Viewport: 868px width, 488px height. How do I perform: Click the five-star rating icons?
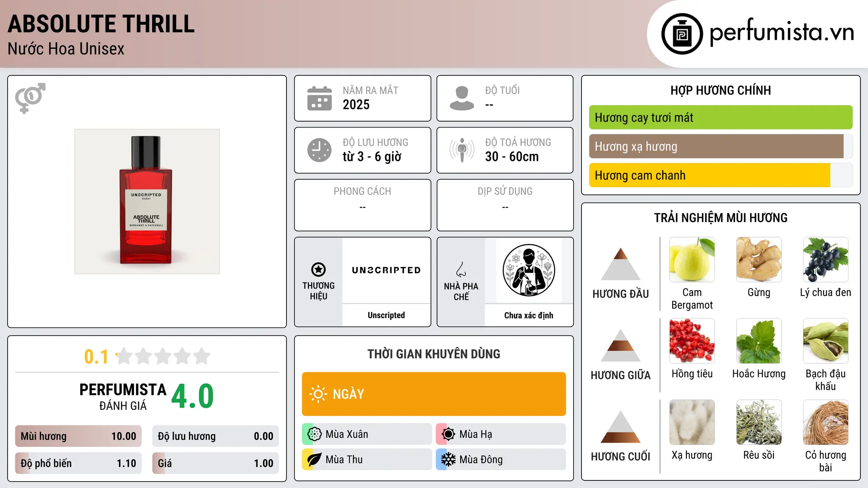(x=163, y=356)
